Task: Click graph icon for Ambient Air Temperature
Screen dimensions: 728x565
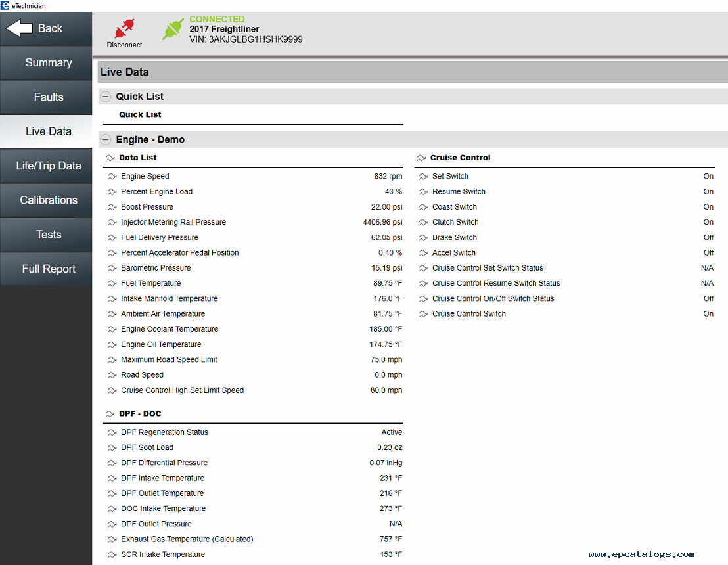Action: pos(112,314)
